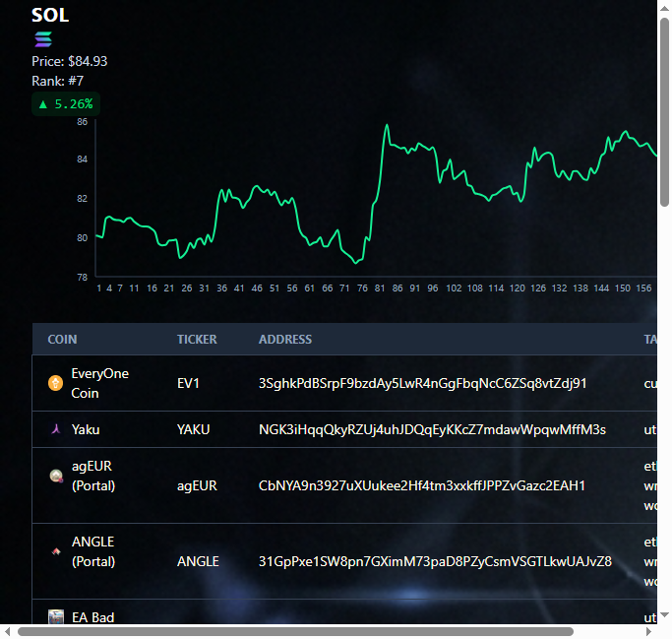Screen dimensions: 672x639
Task: Click the Rank: #7 text
Action: click(57, 81)
